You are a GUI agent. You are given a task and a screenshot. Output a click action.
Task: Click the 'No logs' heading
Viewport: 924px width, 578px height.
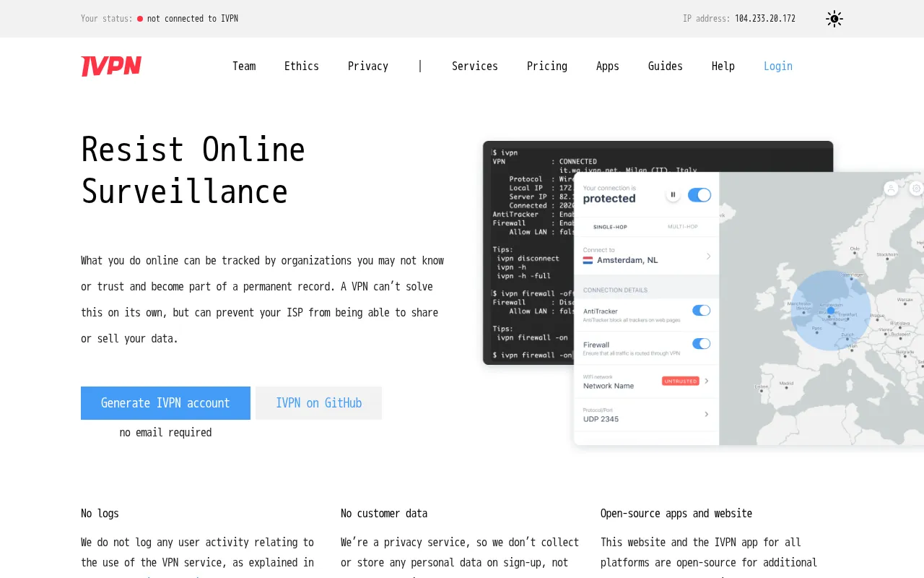[x=100, y=514]
